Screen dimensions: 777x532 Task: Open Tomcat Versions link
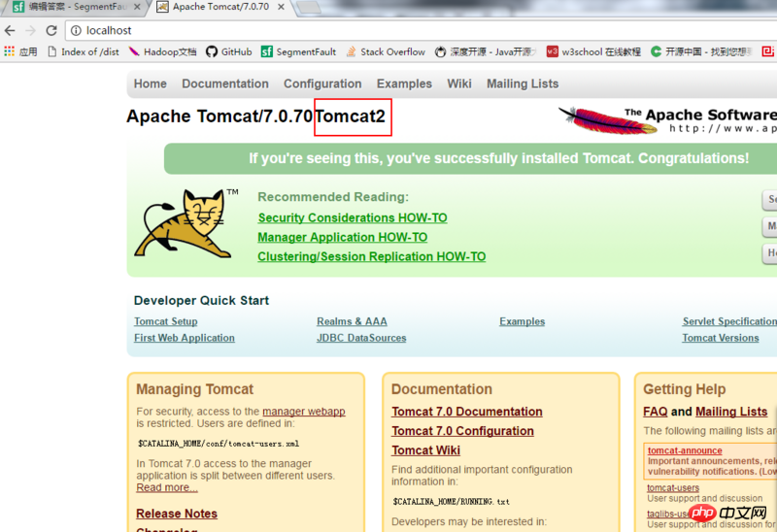[x=721, y=338]
